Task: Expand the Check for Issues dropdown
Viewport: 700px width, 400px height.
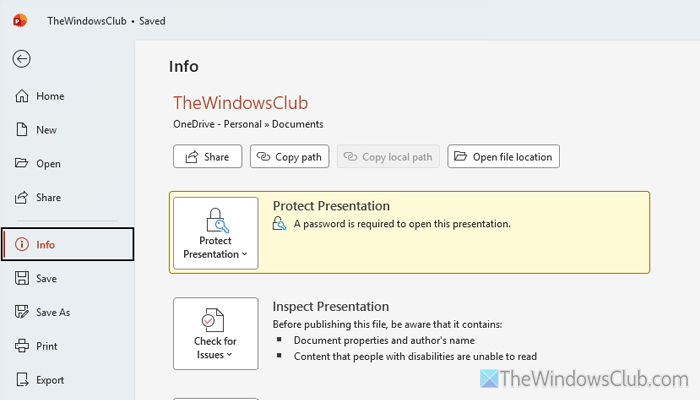Action: [x=215, y=334]
